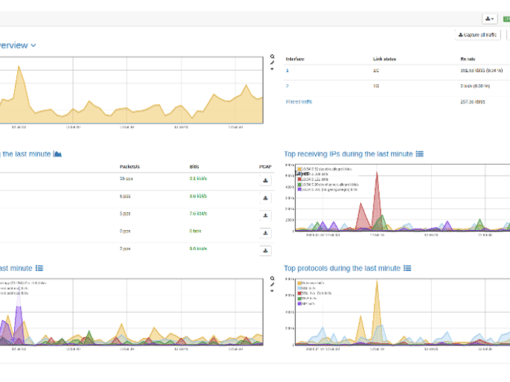Click the list icon after Top protocols heading
Screen dimensions: 510x382
click(407, 268)
